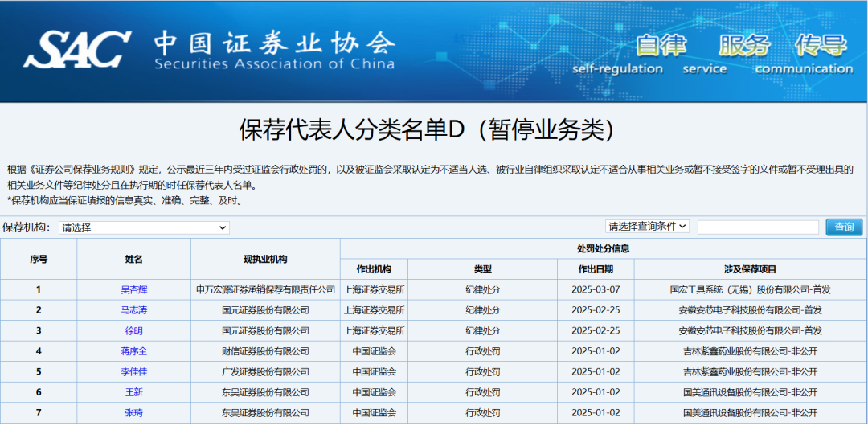Select 国美通讯设备股份有限公司-非公开 in 王新 row
This screenshot has width=868, height=438.
pyautogui.click(x=750, y=392)
